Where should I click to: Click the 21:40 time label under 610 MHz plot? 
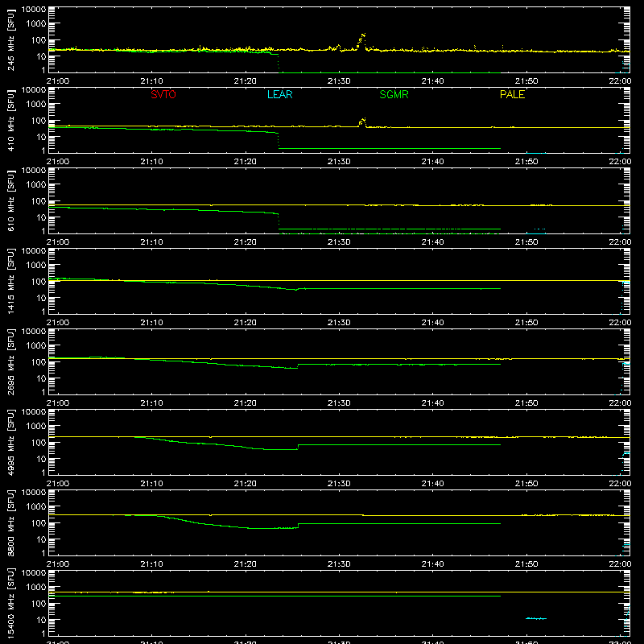click(x=432, y=242)
